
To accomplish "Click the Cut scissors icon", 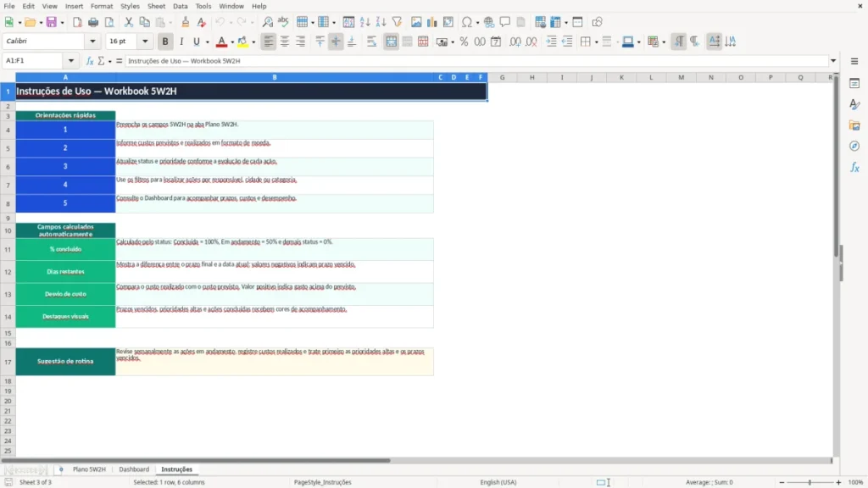I will (x=129, y=22).
